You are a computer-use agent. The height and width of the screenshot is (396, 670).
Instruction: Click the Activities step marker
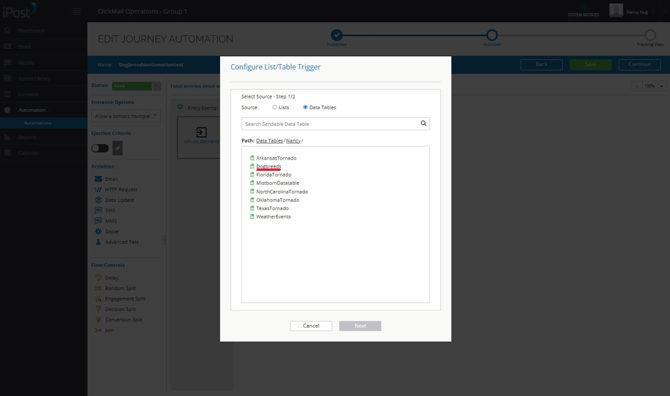click(x=492, y=35)
